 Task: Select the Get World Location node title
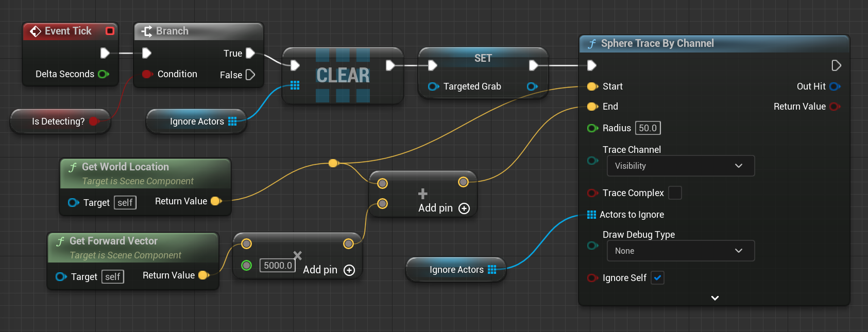(x=125, y=167)
